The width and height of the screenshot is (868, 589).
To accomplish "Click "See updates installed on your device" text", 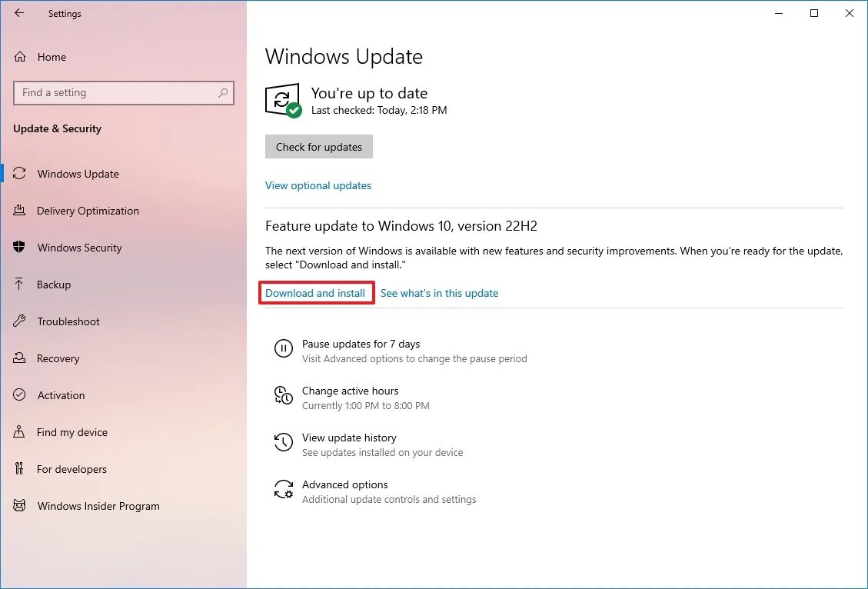I will (x=383, y=452).
